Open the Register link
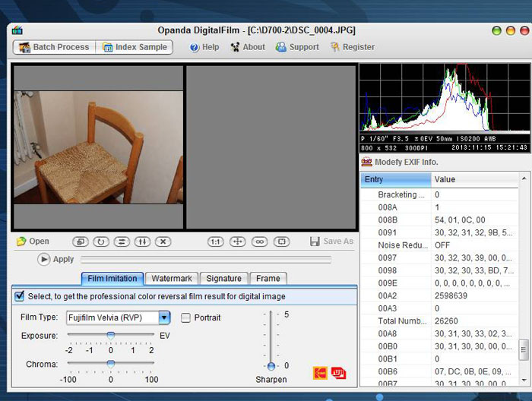The height and width of the screenshot is (401, 532). point(352,47)
